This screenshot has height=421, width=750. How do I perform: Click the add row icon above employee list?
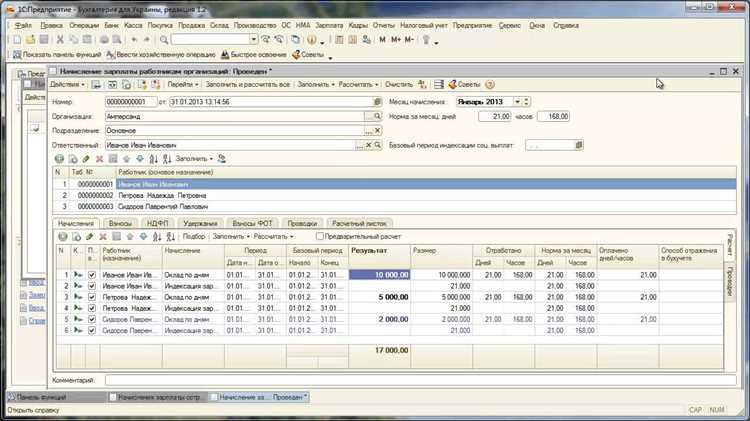pyautogui.click(x=59, y=158)
